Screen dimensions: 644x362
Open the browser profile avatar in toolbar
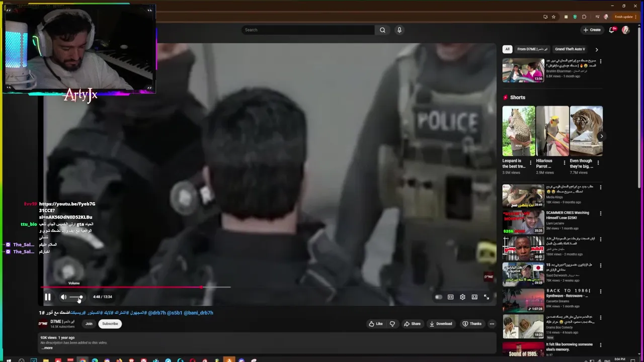pos(606,17)
